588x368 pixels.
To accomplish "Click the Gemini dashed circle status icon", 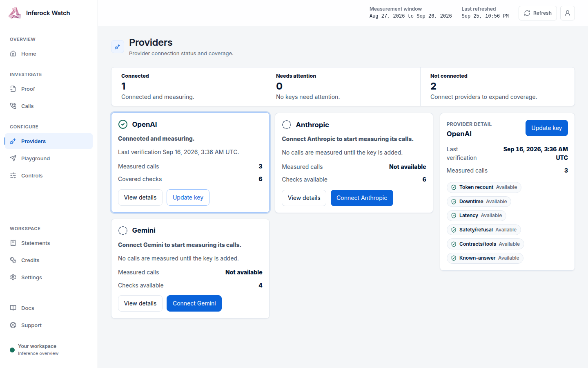I will 123,231.
